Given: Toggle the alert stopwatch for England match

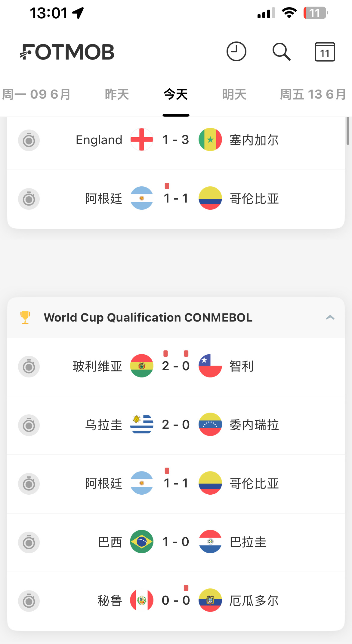Looking at the screenshot, I should [x=29, y=140].
